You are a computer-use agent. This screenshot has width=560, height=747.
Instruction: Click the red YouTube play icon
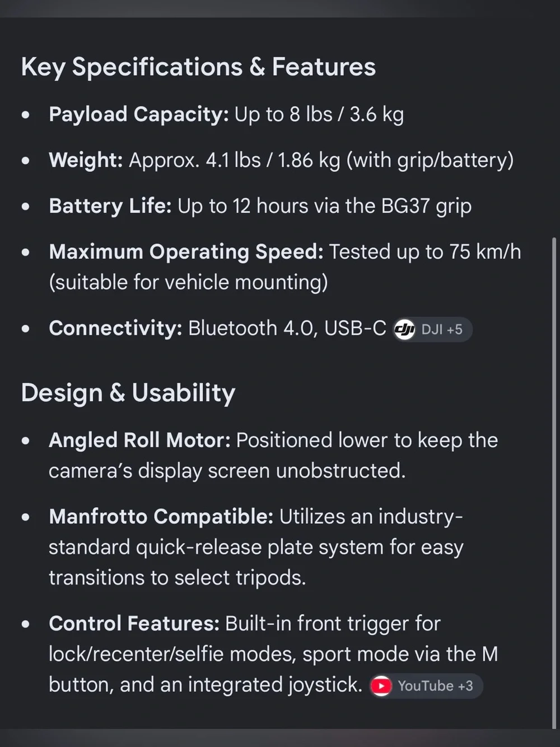[381, 686]
